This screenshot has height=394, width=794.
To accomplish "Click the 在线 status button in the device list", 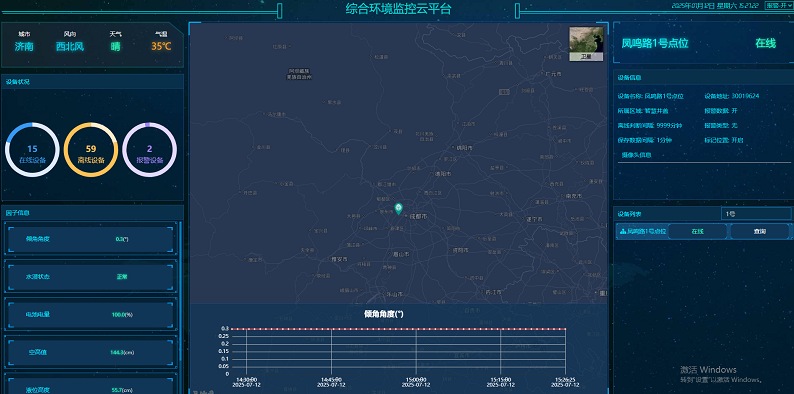I will 698,231.
